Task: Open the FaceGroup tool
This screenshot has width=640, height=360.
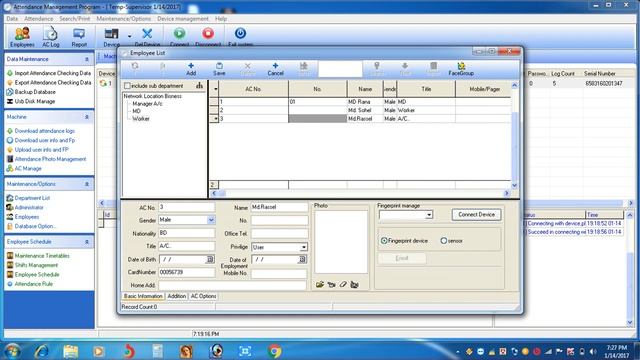Action: click(x=461, y=69)
